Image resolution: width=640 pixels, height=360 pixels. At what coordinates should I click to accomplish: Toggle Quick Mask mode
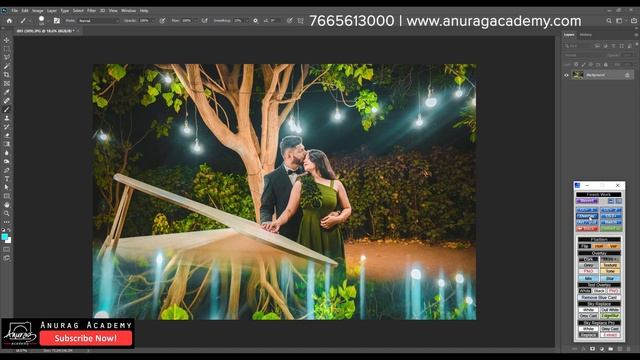tap(7, 249)
